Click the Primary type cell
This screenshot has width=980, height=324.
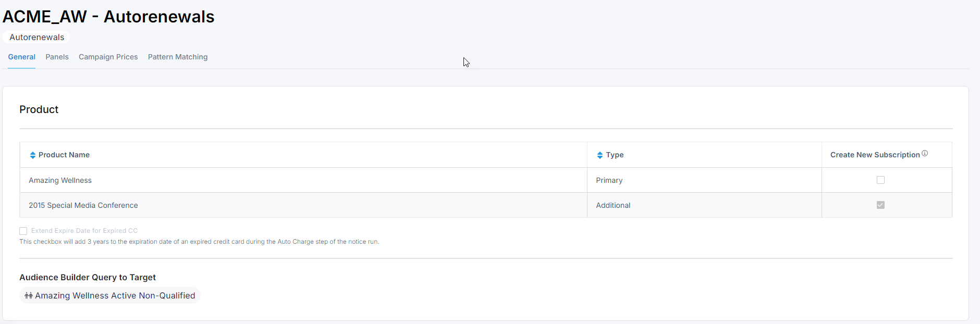pyautogui.click(x=609, y=180)
